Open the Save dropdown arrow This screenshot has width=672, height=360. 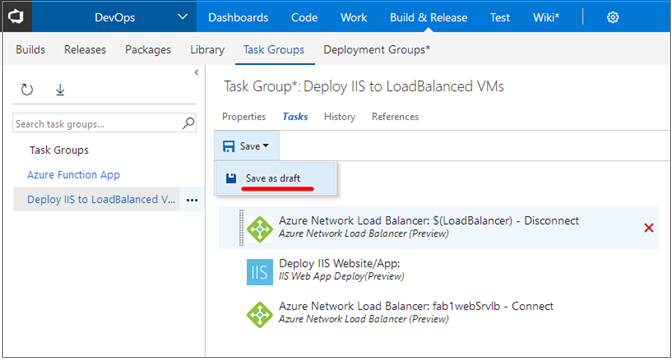266,147
